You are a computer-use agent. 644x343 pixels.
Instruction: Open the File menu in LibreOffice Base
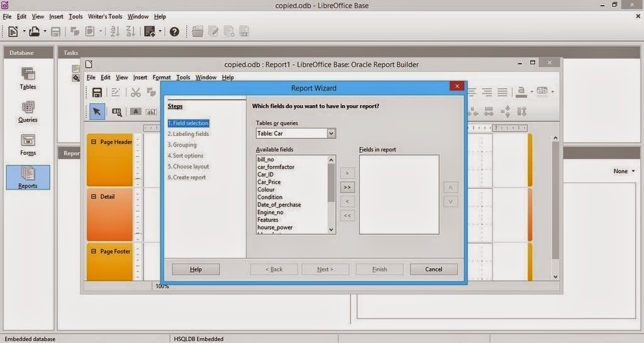click(x=7, y=16)
